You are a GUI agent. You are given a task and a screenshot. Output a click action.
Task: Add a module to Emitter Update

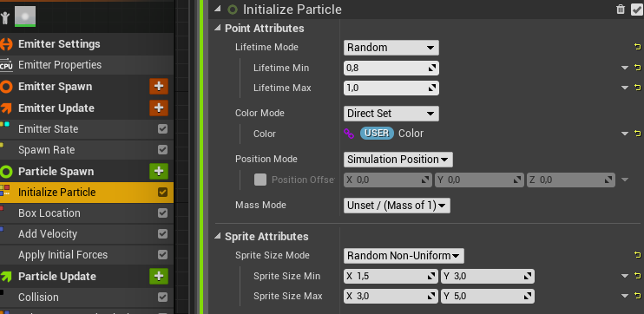click(x=159, y=108)
